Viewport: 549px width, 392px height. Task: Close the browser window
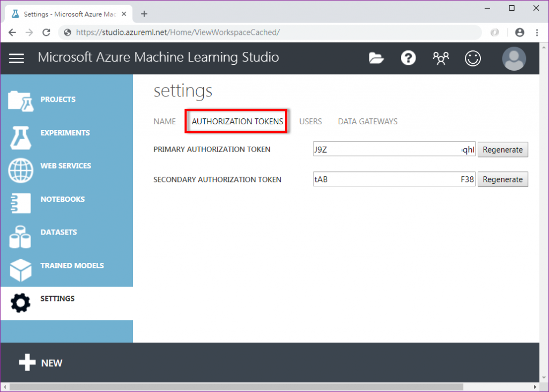tap(536, 8)
